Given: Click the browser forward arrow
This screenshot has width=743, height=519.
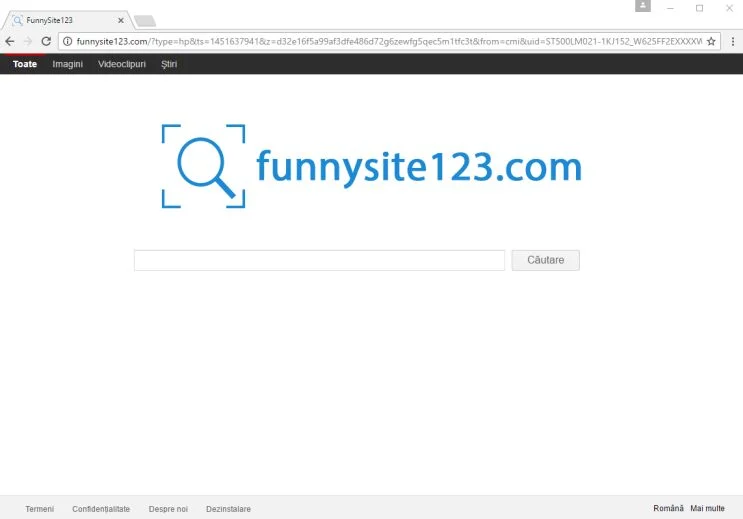Looking at the screenshot, I should (28, 41).
